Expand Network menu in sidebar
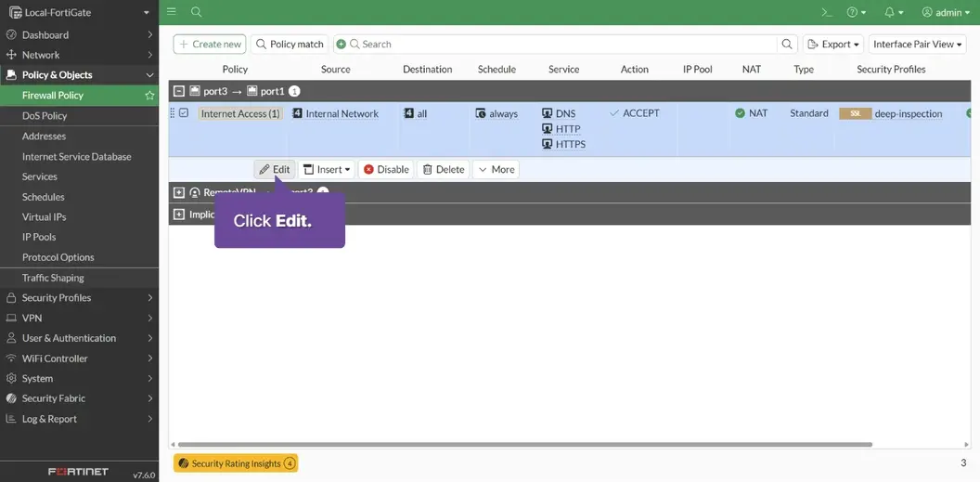 tap(80, 55)
